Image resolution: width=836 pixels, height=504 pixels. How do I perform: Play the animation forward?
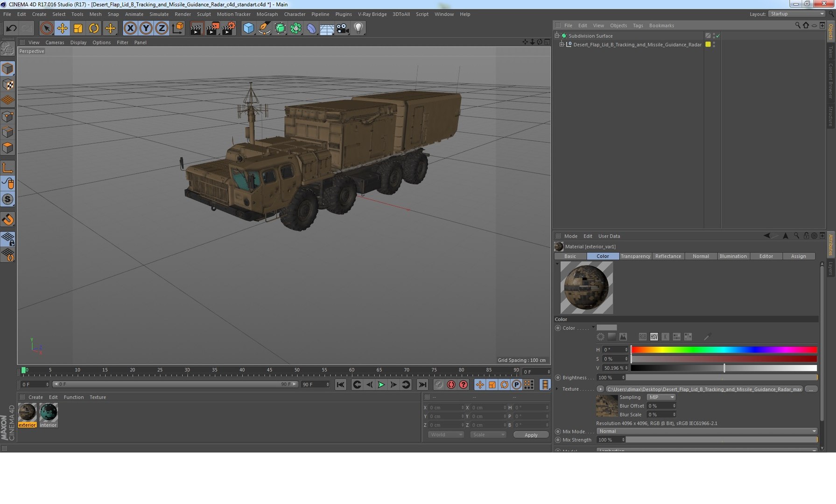pyautogui.click(x=381, y=385)
